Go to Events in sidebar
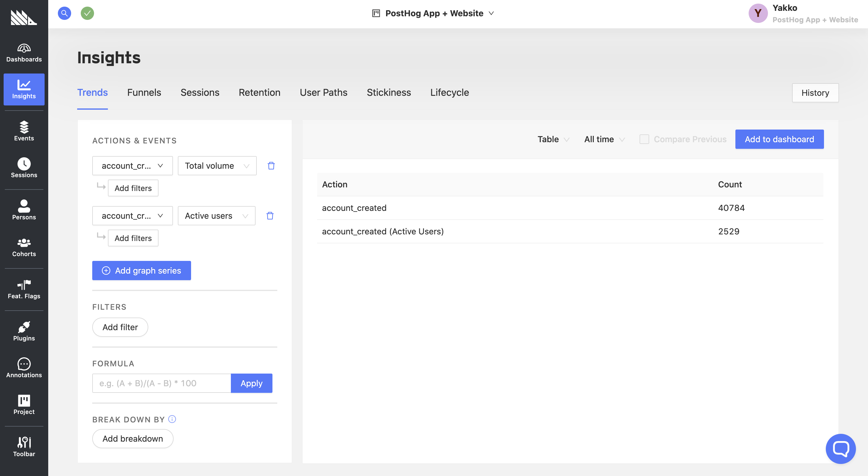 pyautogui.click(x=24, y=131)
